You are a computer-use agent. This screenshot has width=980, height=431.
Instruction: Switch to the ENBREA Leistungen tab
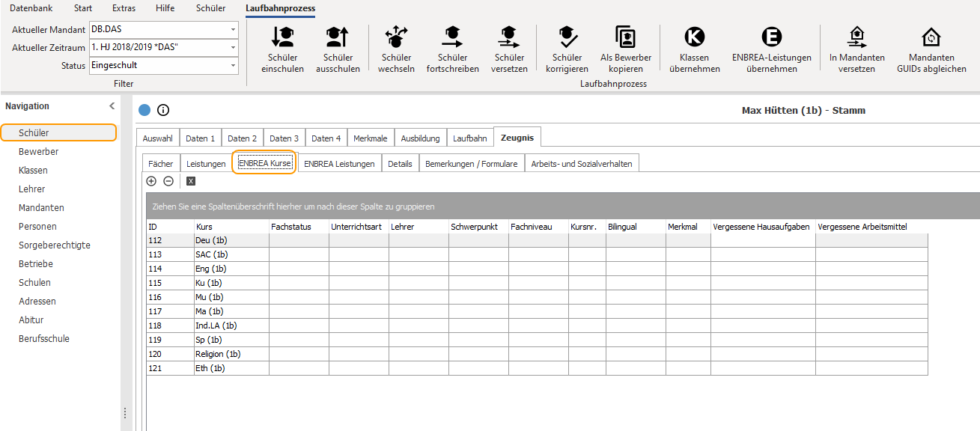click(x=339, y=164)
